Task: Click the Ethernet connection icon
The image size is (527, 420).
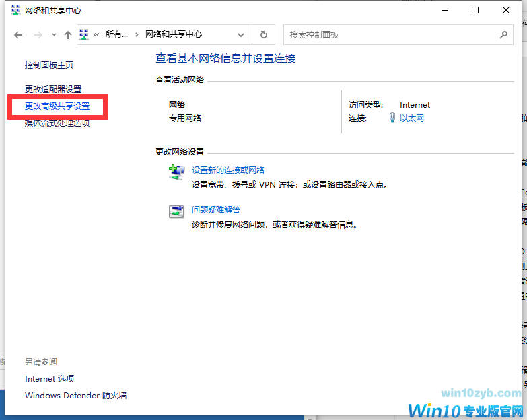Action: click(x=392, y=118)
